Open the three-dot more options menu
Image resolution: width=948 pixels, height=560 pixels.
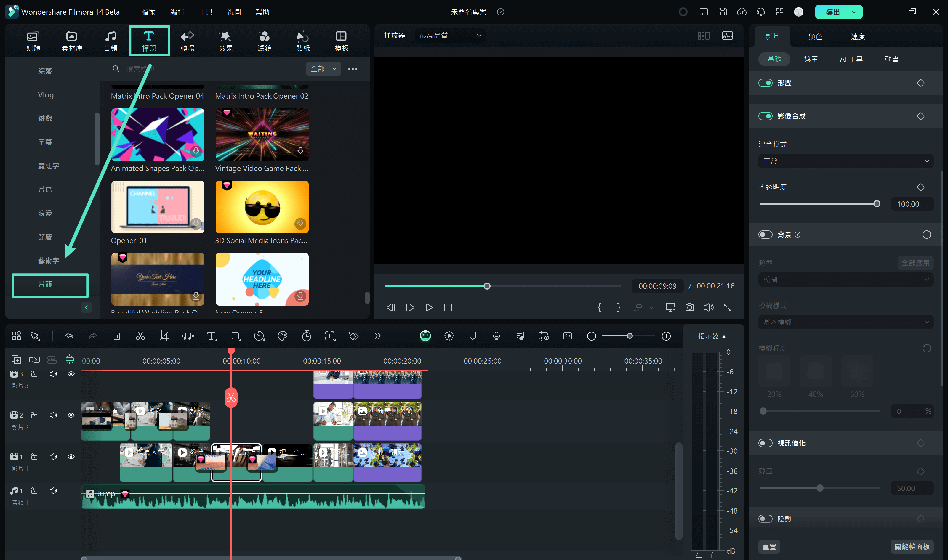point(353,69)
